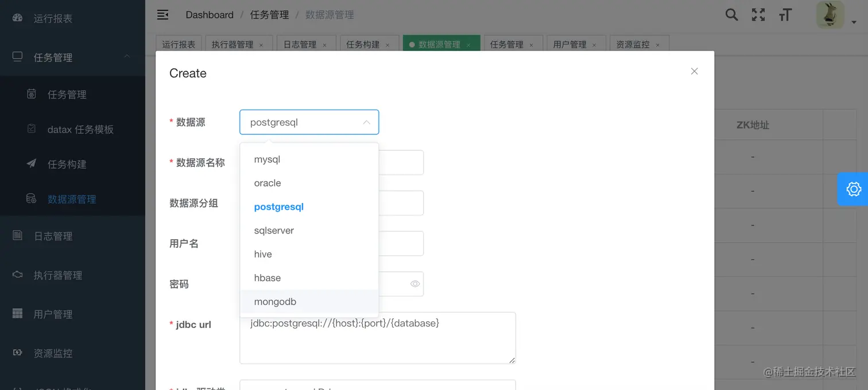Click the paper plane icon beside 任务构建
Viewport: 868px width, 390px height.
coord(32,164)
